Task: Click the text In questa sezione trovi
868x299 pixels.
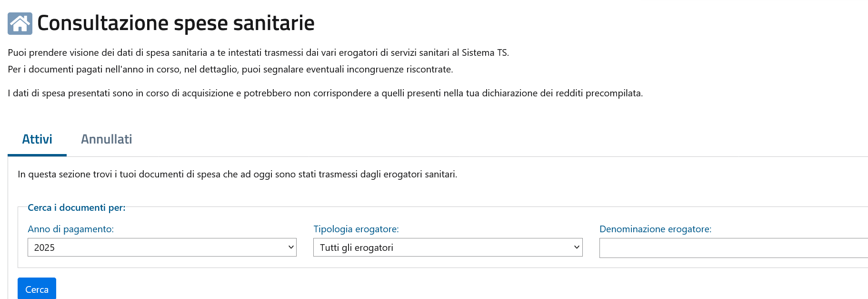Action: click(237, 174)
